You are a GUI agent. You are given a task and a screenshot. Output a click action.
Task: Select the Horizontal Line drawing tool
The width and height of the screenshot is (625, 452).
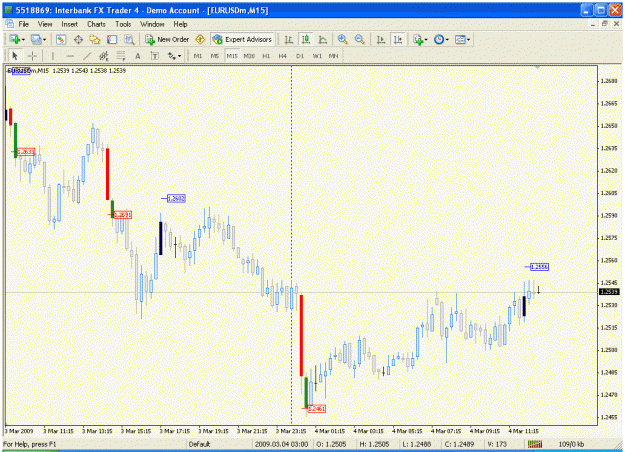pos(70,56)
